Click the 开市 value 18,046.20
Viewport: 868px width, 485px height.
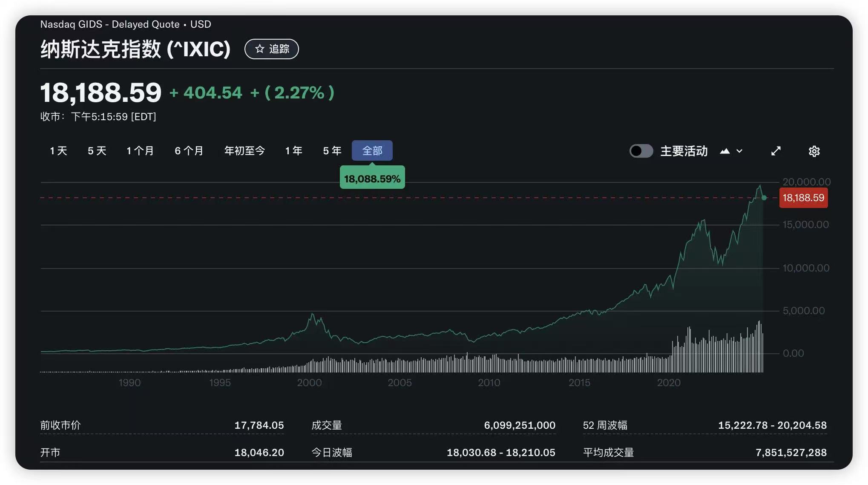[x=259, y=453]
